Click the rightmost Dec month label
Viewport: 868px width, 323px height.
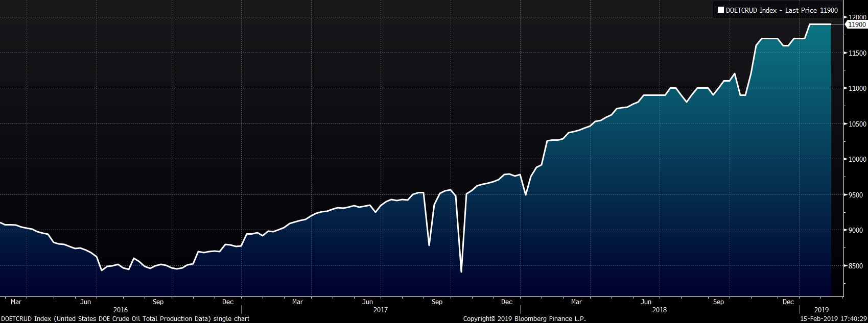coord(788,302)
